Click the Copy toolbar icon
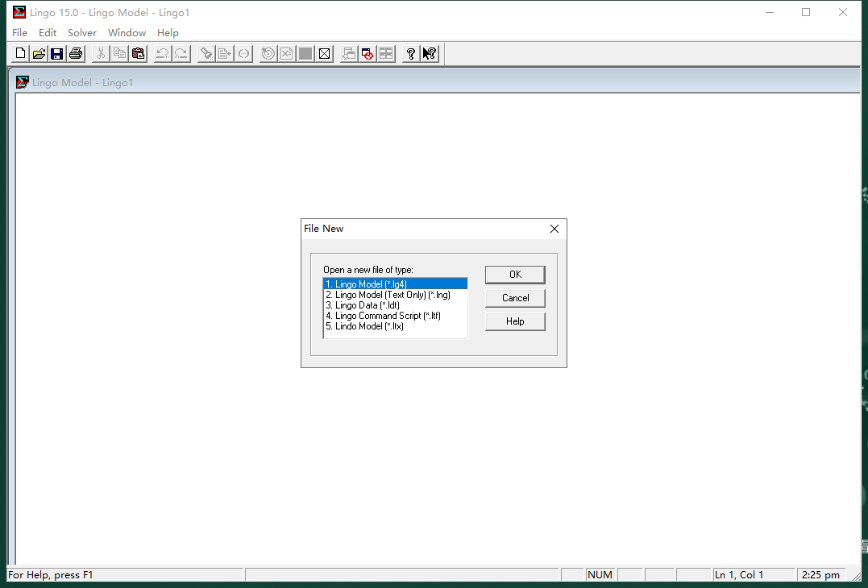868x588 pixels. 119,54
